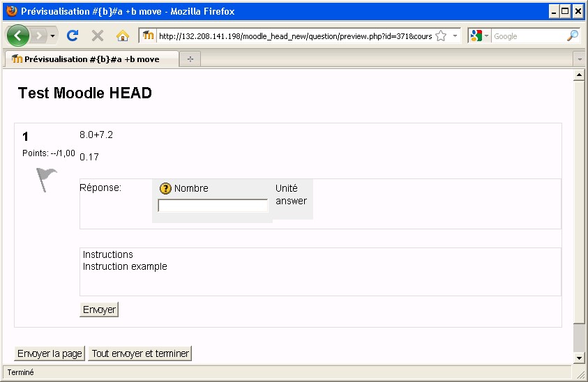Flag question 1 with the flag icon
Screen dimensions: 588x382
point(46,180)
